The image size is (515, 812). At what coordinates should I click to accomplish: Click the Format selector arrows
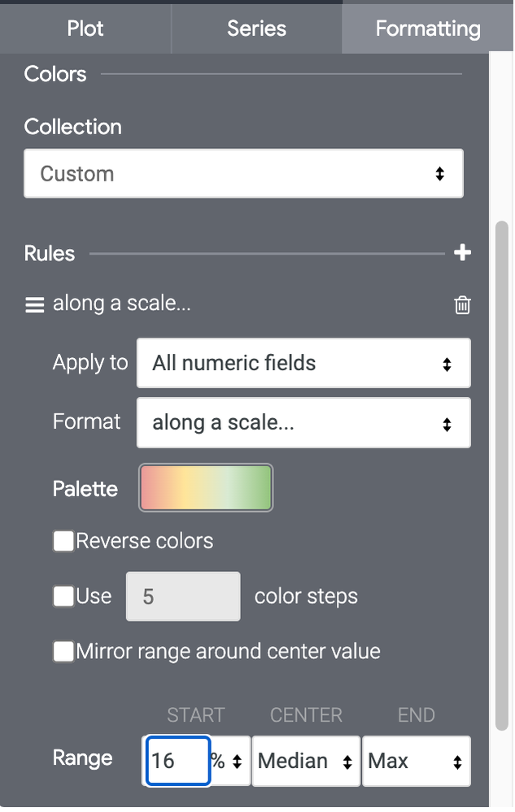click(x=447, y=424)
